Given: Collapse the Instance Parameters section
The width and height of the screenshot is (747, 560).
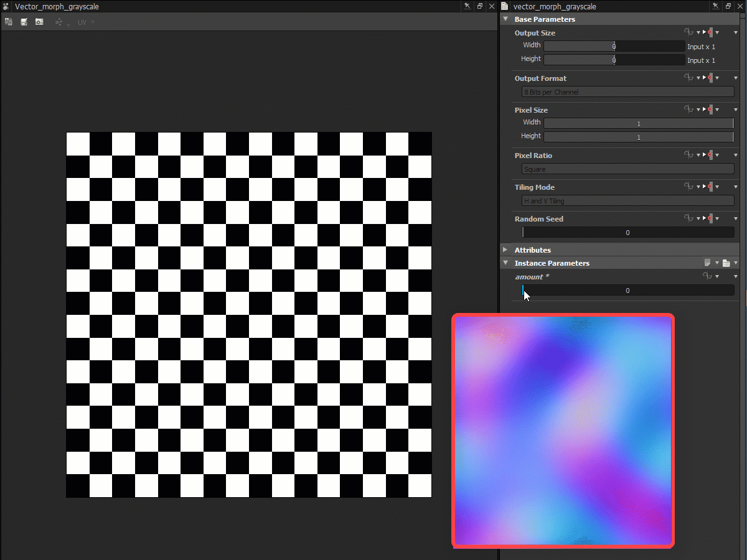Looking at the screenshot, I should pyautogui.click(x=505, y=263).
